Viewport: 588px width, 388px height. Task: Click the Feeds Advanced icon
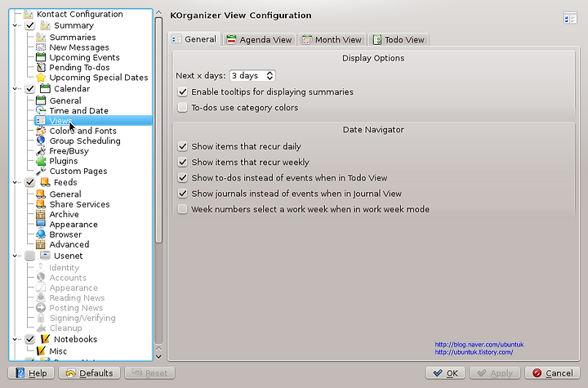[41, 245]
